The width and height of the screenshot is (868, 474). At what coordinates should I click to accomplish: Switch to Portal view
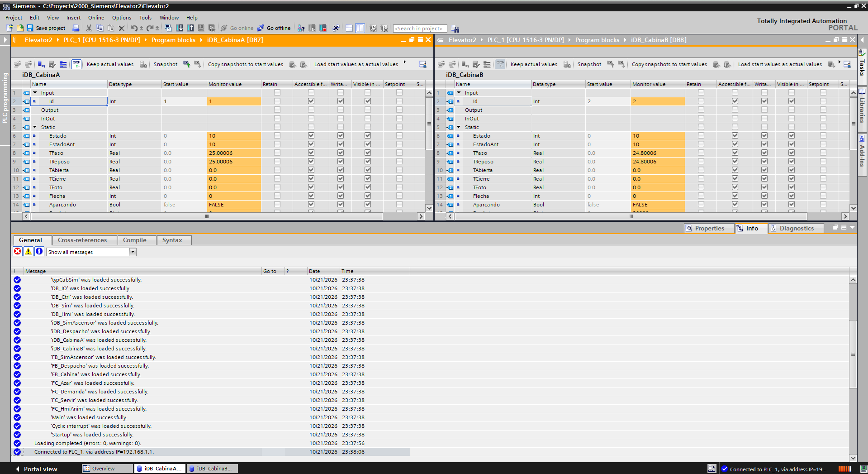tap(36, 469)
